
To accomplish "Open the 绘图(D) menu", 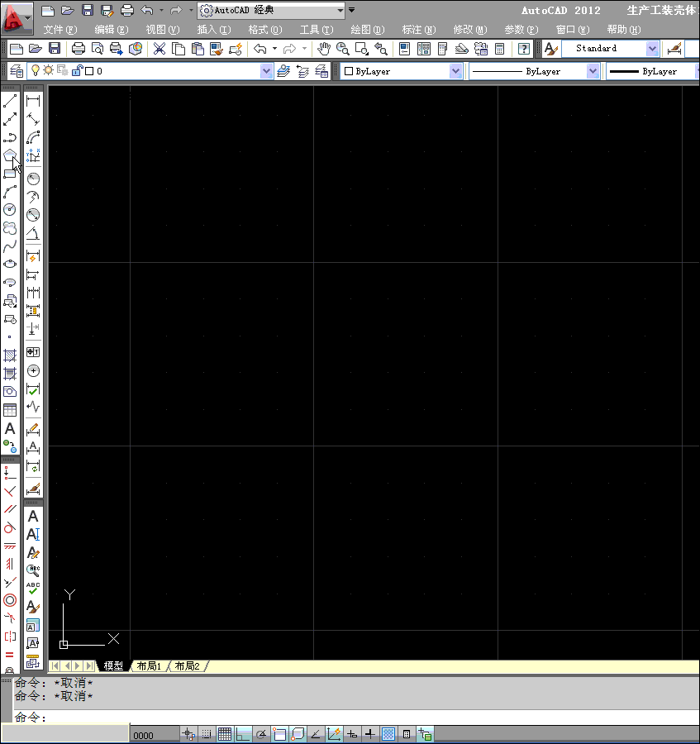I will click(x=368, y=30).
